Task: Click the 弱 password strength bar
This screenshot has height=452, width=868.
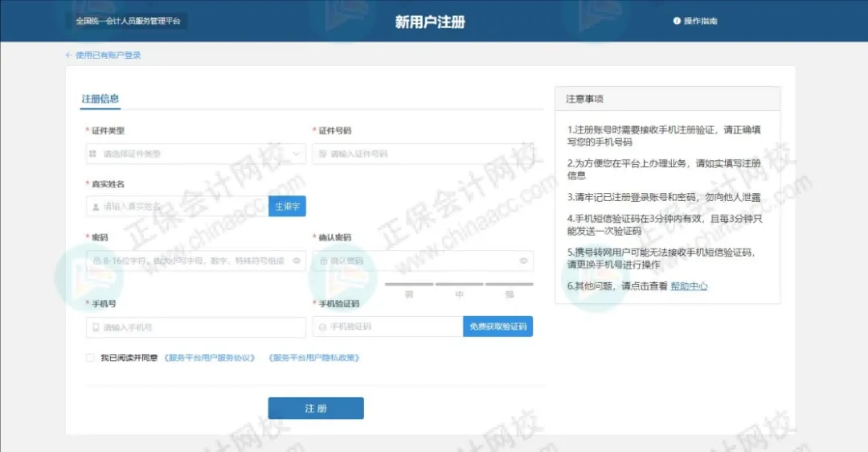Action: [x=409, y=284]
